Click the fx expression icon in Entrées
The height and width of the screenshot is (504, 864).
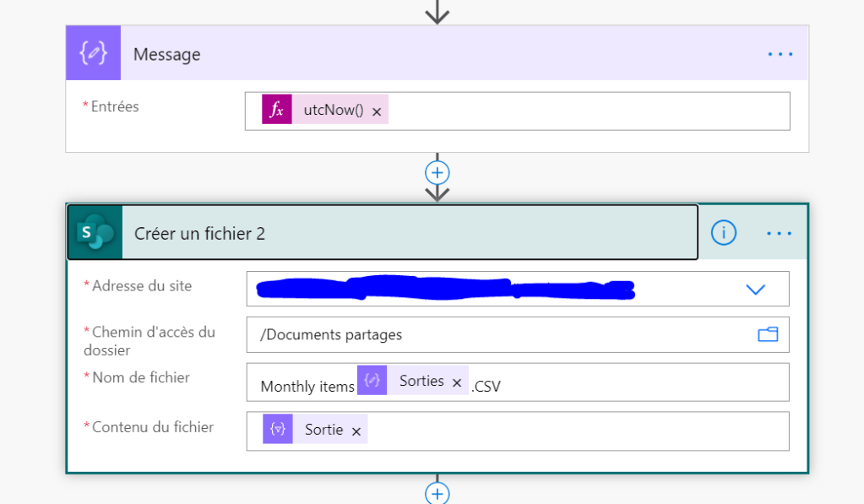click(x=276, y=111)
